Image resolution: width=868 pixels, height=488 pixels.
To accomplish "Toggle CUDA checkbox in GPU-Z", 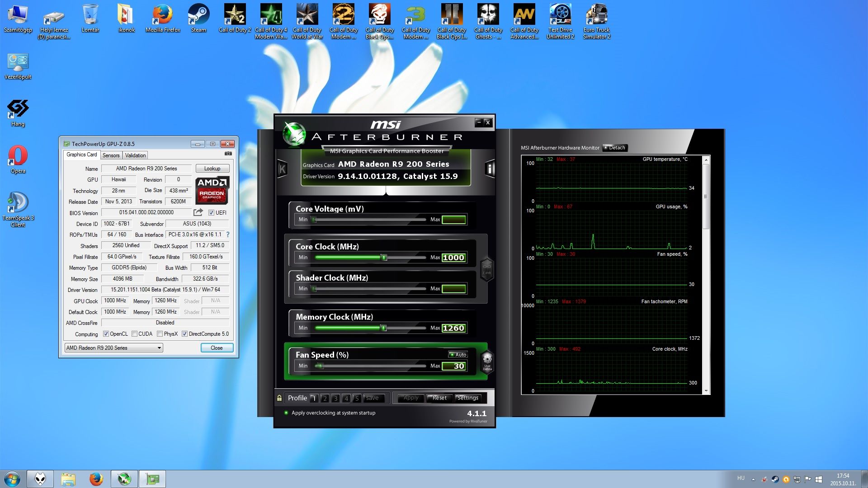I will pyautogui.click(x=134, y=334).
